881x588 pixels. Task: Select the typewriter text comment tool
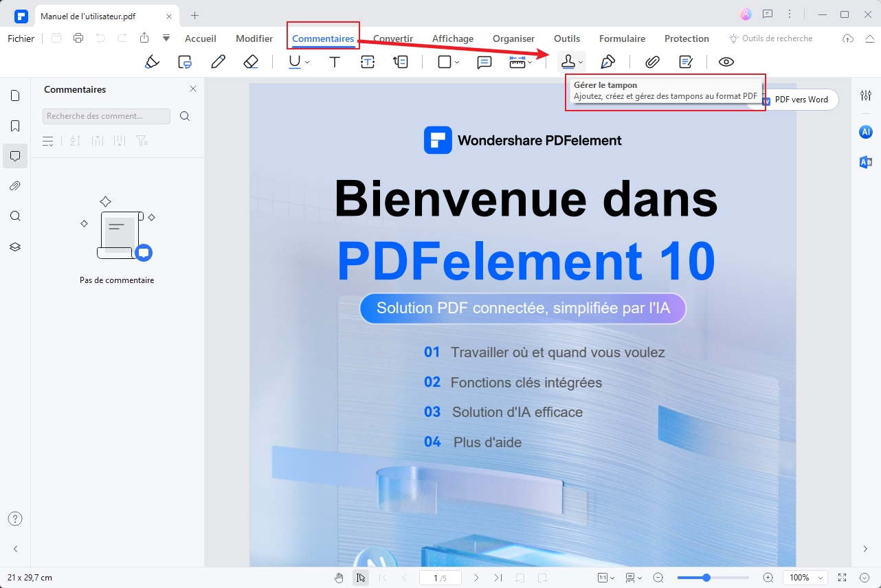[335, 62]
